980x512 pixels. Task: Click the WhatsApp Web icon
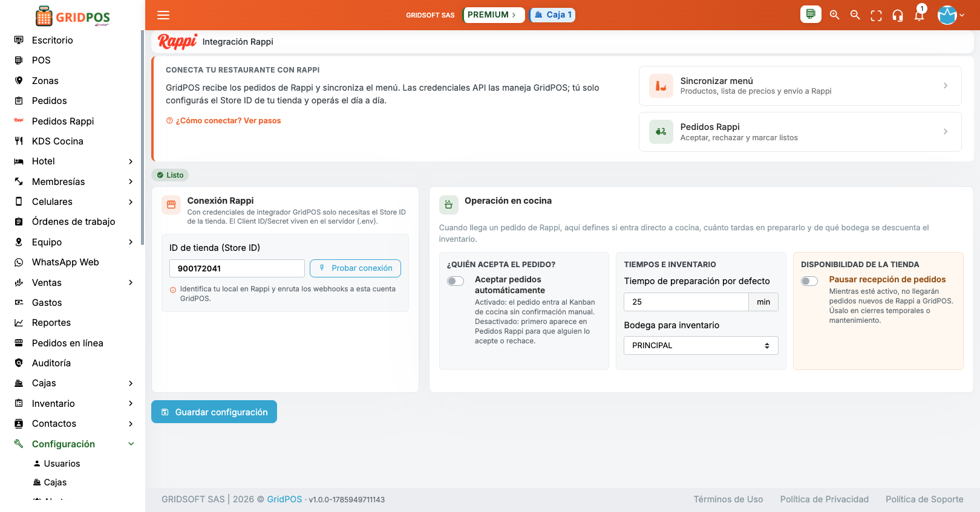click(x=19, y=262)
